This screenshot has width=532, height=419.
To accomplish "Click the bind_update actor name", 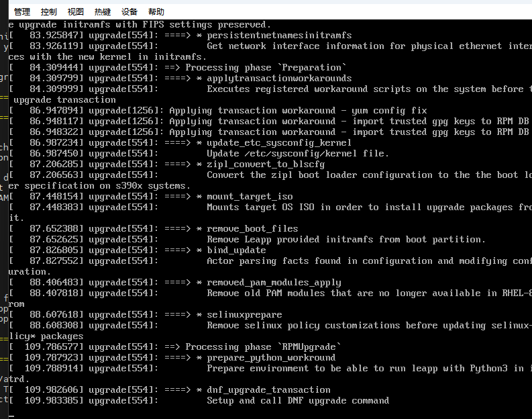I will (237, 250).
